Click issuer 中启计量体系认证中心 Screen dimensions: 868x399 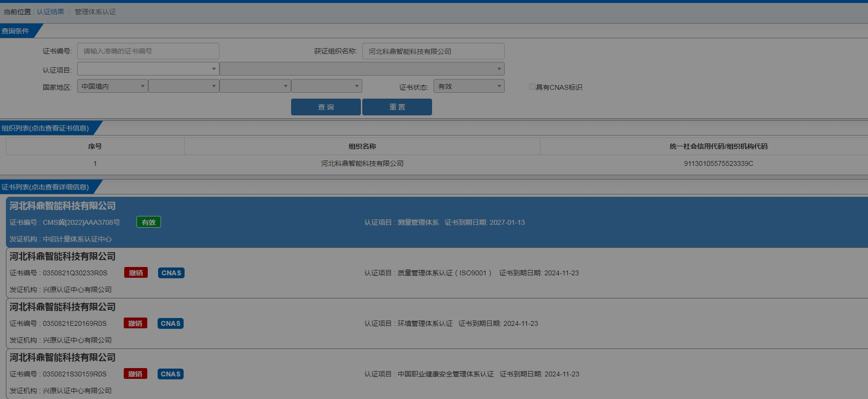77,239
